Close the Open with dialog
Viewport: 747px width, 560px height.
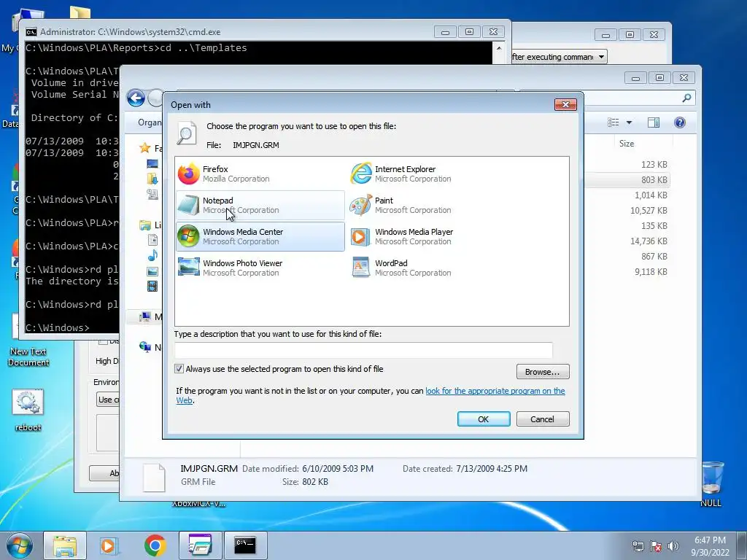pyautogui.click(x=565, y=104)
